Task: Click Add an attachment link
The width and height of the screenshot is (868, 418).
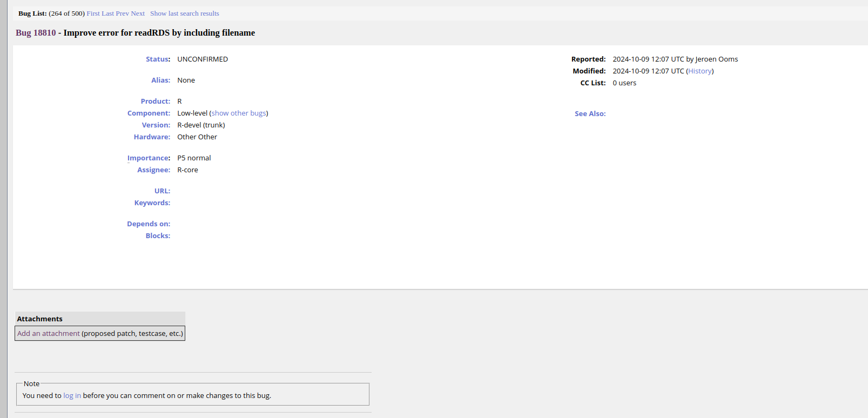Action: click(48, 334)
